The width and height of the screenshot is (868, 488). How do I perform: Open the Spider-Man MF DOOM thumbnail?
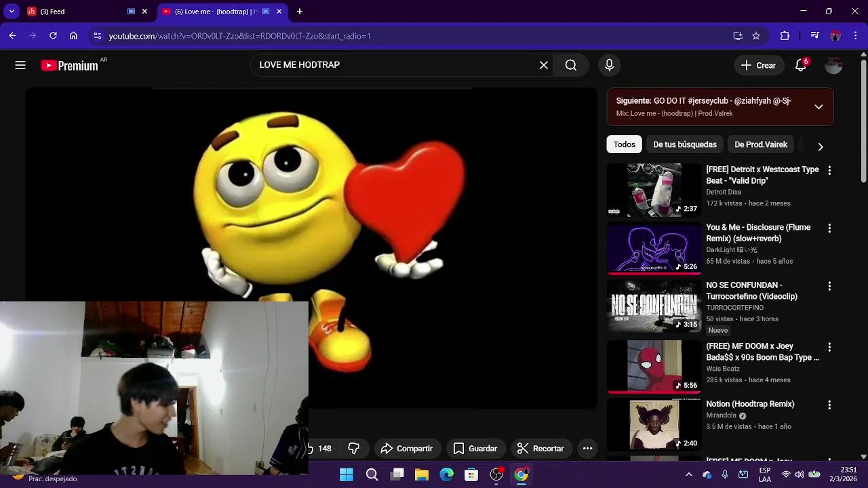(654, 366)
